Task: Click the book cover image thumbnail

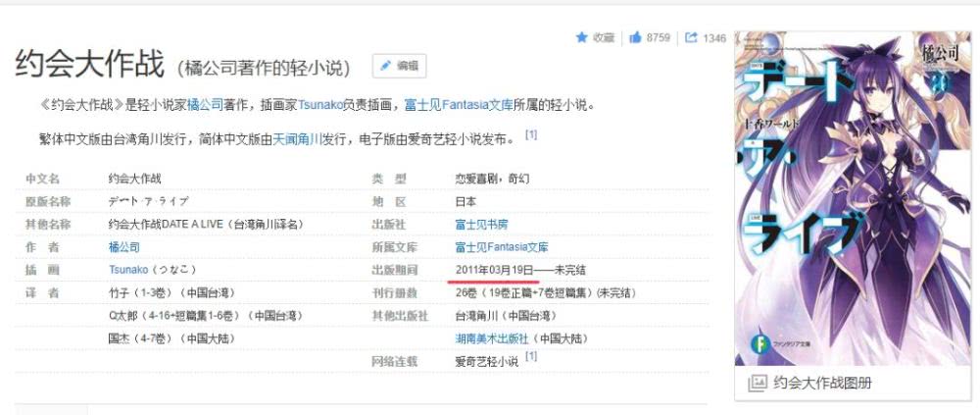Action: [x=854, y=199]
